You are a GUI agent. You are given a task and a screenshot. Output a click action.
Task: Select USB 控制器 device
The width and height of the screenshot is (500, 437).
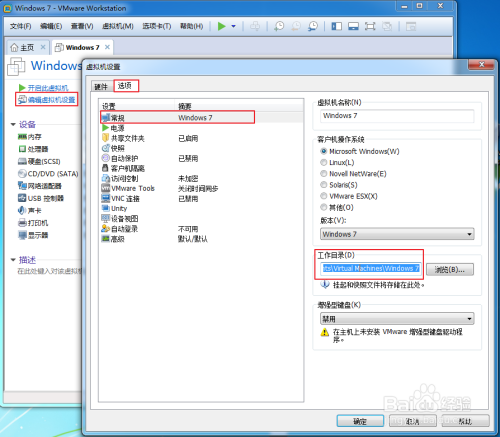pyautogui.click(x=41, y=198)
